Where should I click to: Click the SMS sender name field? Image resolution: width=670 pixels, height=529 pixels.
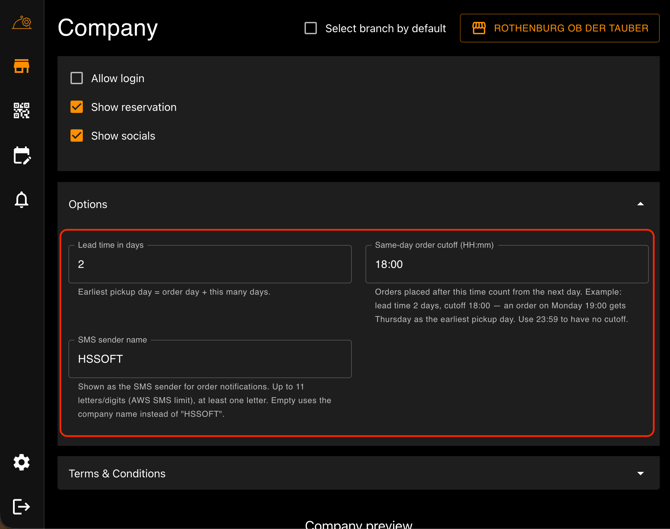pos(210,359)
